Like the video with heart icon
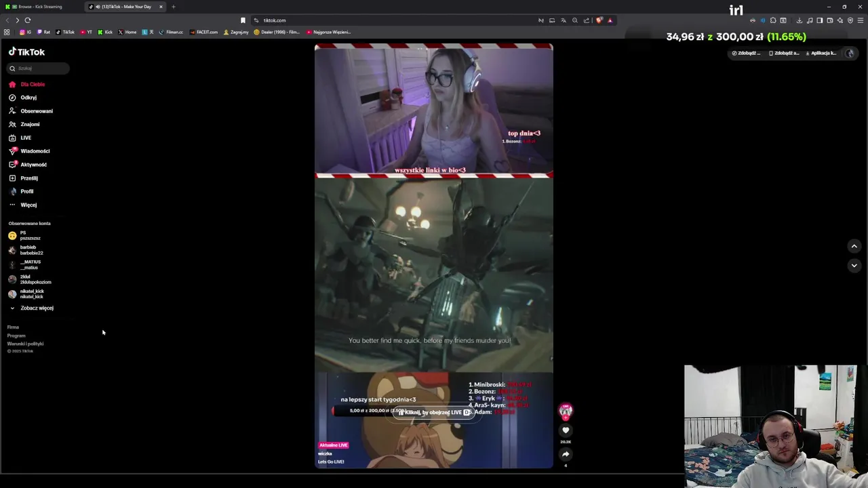868x488 pixels. click(566, 430)
